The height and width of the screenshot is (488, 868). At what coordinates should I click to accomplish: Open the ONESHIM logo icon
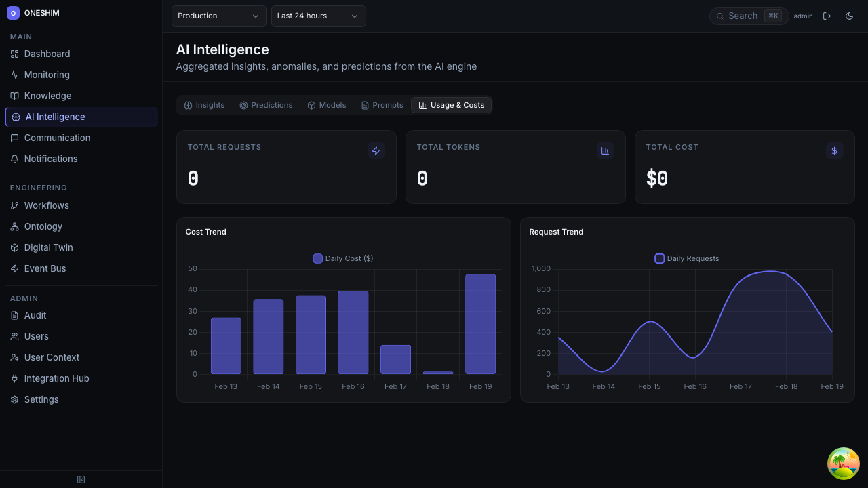pos(13,13)
